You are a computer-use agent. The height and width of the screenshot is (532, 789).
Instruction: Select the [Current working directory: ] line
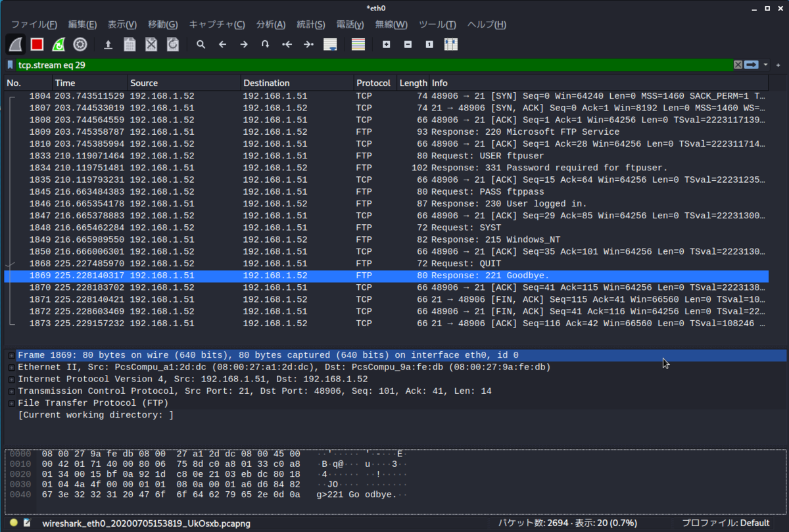pos(95,415)
